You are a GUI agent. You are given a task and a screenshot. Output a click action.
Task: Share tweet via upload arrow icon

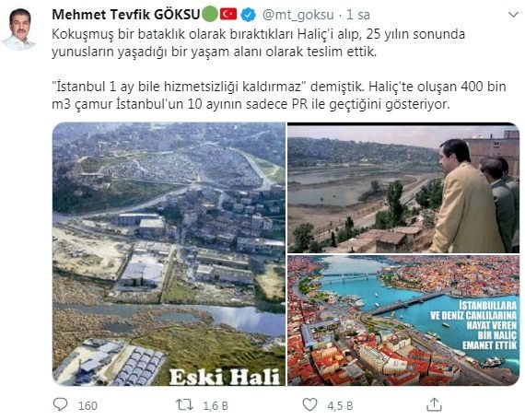tap(434, 404)
